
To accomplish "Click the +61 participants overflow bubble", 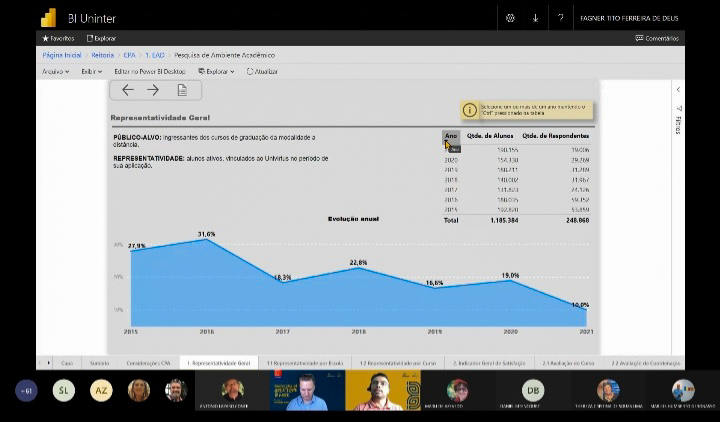I will (x=27, y=391).
